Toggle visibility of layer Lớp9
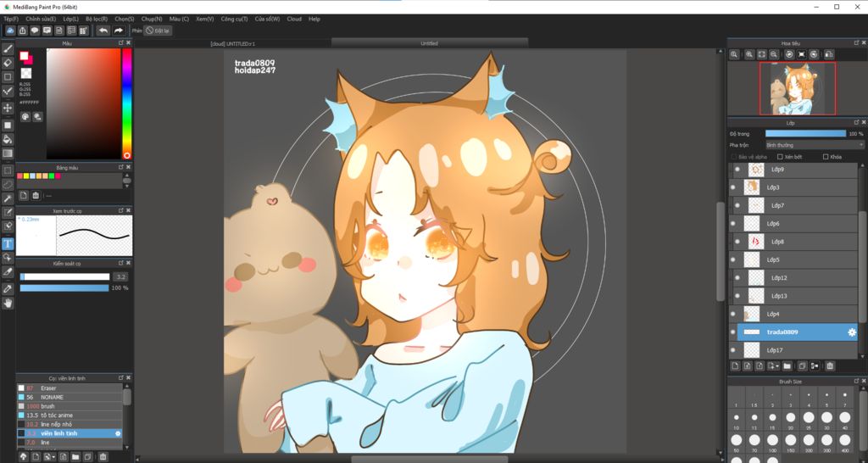This screenshot has width=868, height=463. (737, 170)
